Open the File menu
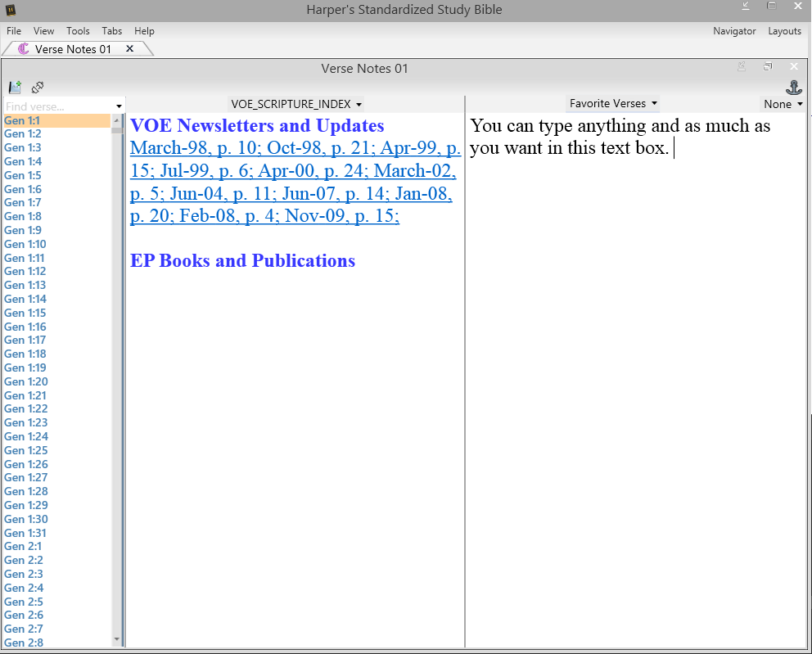Screen dimensions: 812x654 pyautogui.click(x=14, y=31)
